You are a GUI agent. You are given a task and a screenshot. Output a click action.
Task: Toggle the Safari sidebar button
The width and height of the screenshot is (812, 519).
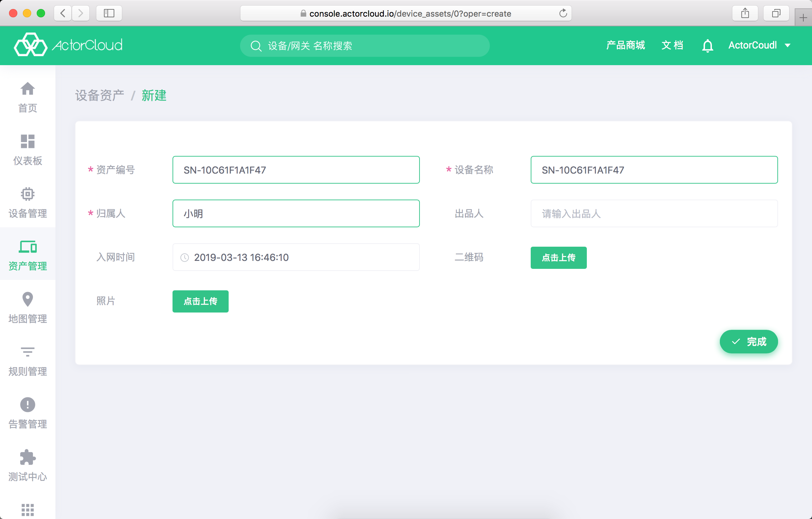tap(109, 13)
